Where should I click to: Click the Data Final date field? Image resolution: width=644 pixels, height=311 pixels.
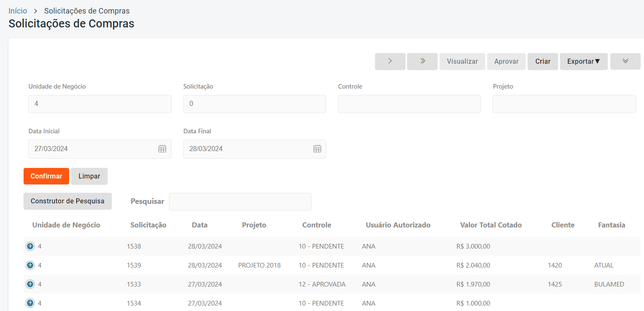(255, 149)
